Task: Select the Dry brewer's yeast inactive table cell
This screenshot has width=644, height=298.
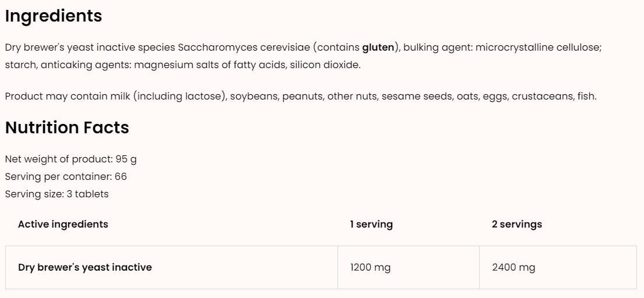Action: click(85, 267)
